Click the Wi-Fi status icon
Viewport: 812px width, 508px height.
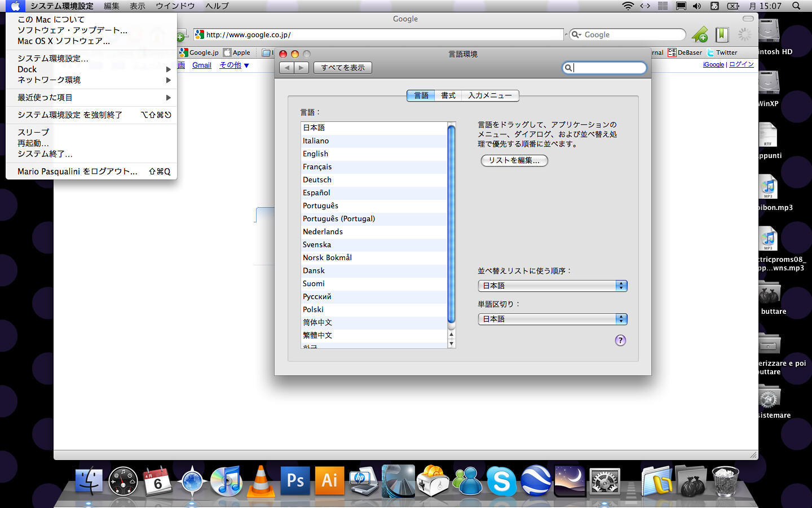pyautogui.click(x=628, y=6)
